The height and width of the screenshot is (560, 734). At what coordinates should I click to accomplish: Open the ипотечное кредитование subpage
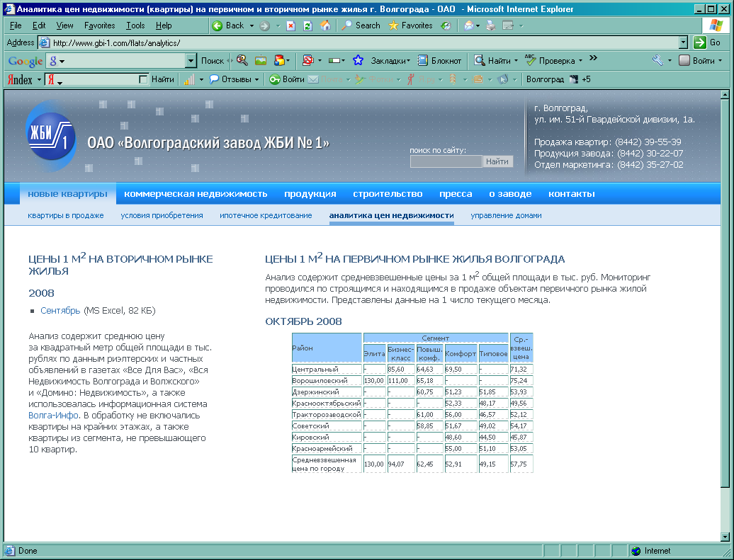point(266,215)
